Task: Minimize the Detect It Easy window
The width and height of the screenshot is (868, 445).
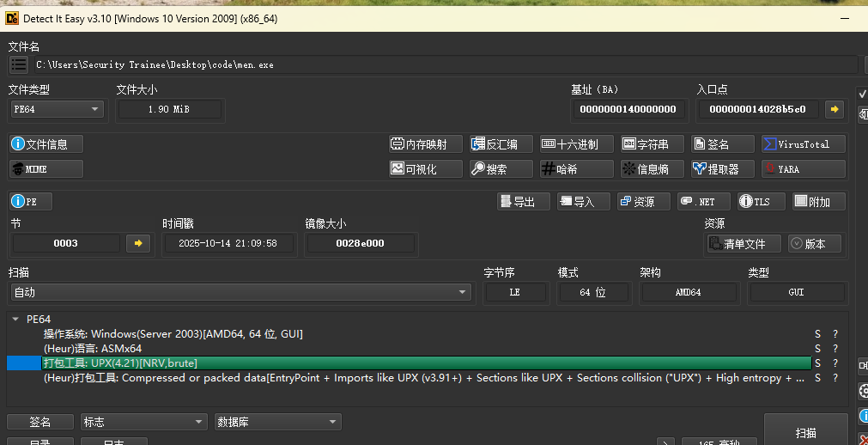Action: point(846,19)
